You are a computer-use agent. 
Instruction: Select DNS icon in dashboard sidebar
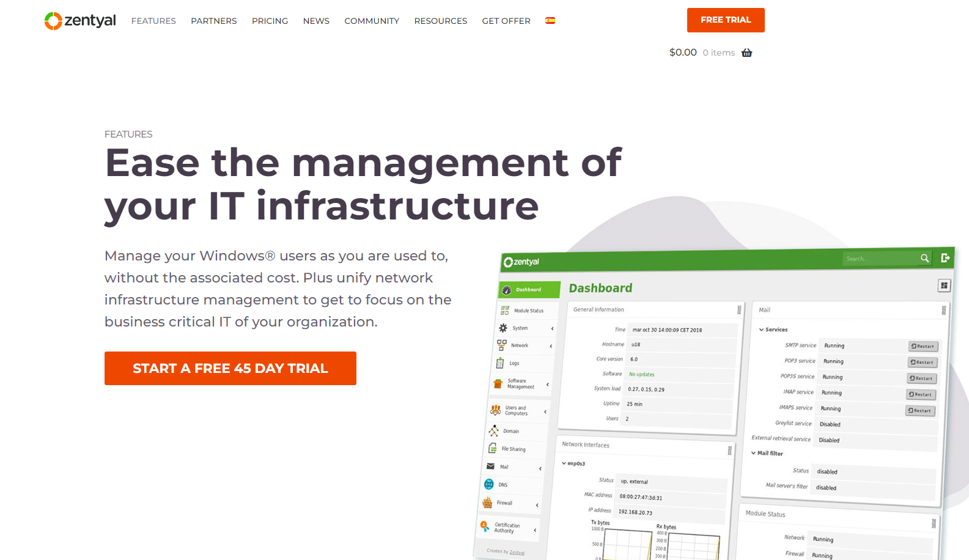tap(489, 484)
